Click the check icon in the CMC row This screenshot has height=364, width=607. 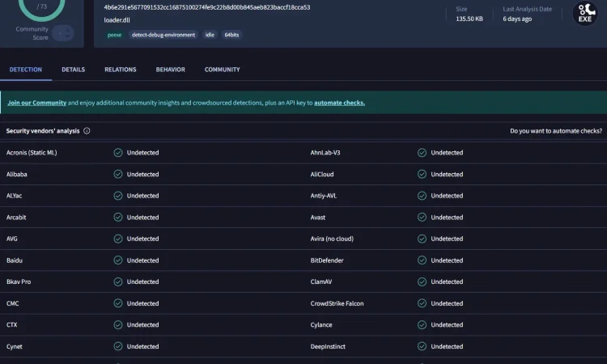point(118,303)
